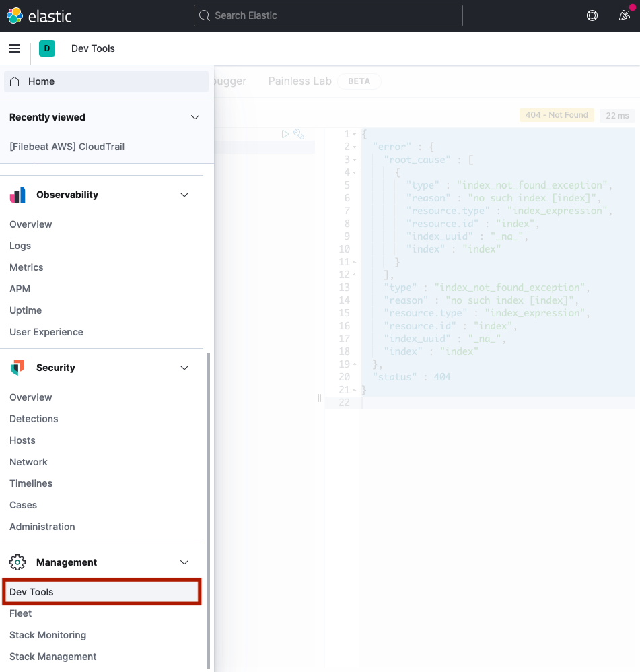Select Dev Tools under Management
This screenshot has width=640, height=672.
coord(102,592)
